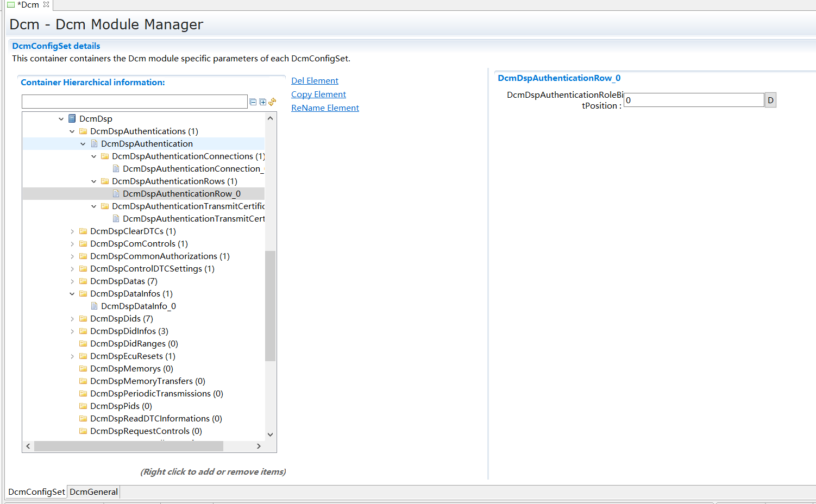Switch to the DcmGeneral tab

pyautogui.click(x=93, y=492)
